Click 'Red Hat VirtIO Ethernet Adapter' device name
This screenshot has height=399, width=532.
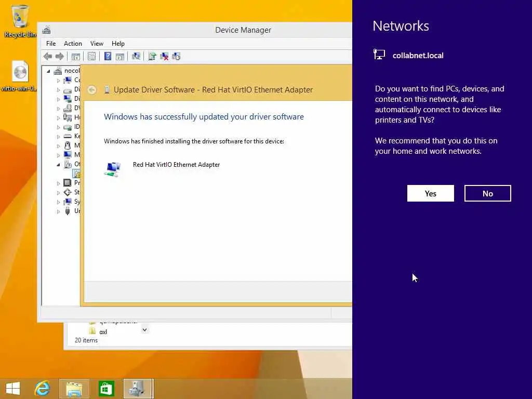pos(177,165)
